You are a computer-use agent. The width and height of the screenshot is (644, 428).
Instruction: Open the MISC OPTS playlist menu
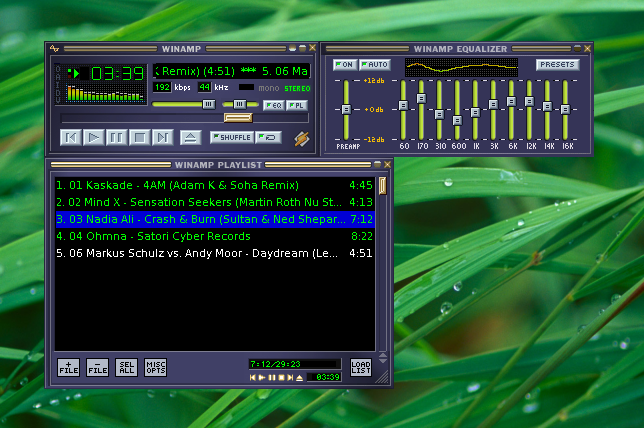click(156, 367)
